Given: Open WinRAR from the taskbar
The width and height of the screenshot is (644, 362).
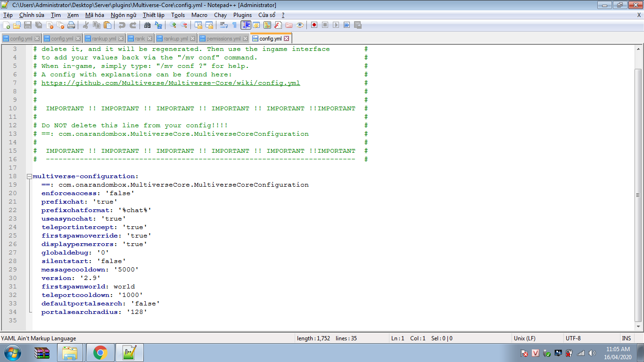Looking at the screenshot, I should pyautogui.click(x=42, y=353).
